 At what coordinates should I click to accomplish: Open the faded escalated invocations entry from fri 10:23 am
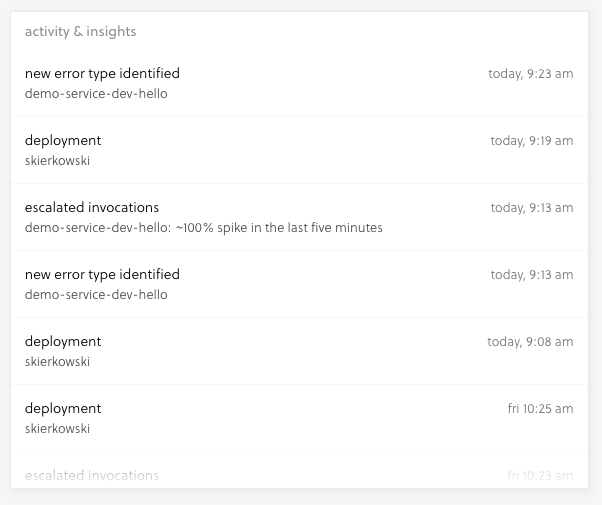(x=92, y=475)
